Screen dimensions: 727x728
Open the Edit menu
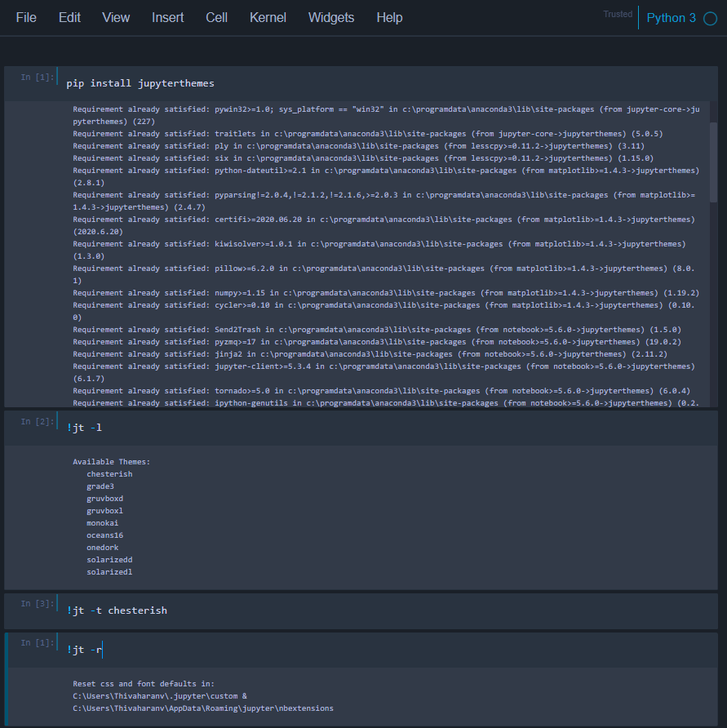click(x=69, y=17)
